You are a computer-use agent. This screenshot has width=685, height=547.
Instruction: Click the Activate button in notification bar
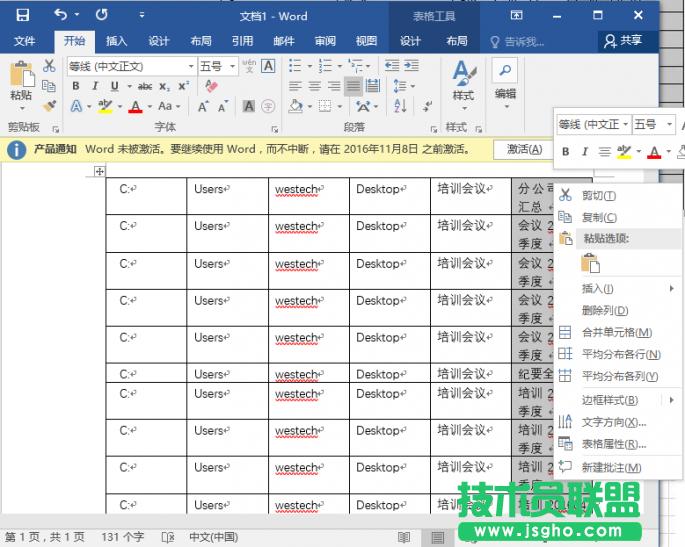pos(525,149)
